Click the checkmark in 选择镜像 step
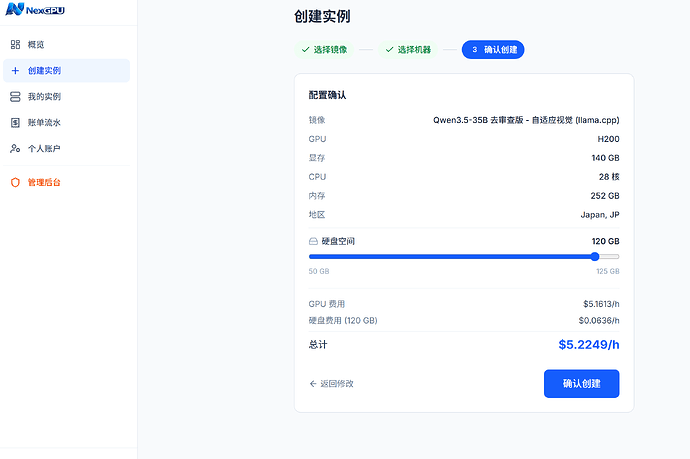 pos(305,50)
